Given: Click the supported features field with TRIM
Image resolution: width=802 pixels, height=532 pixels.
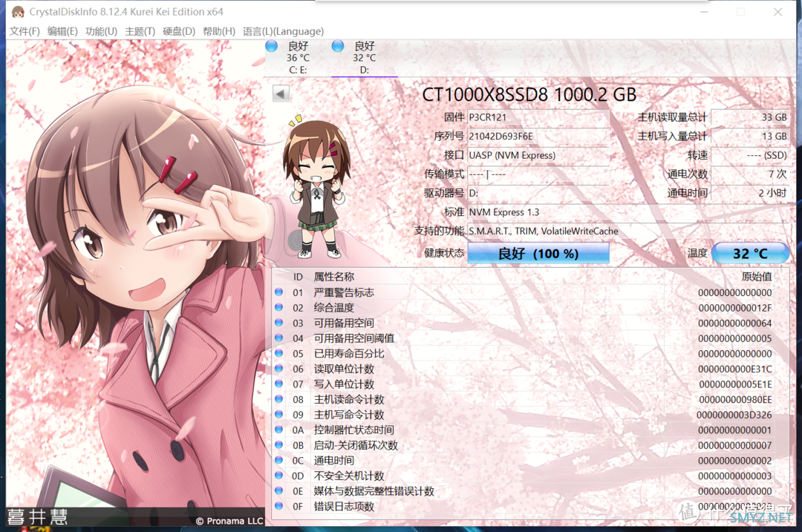Looking at the screenshot, I should [x=628, y=231].
